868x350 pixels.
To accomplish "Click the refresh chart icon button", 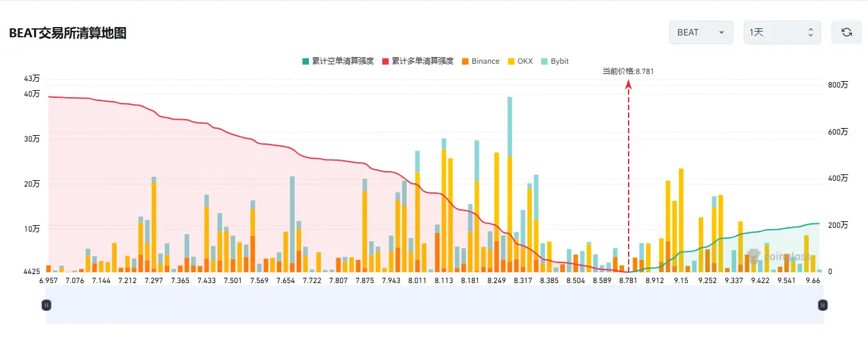I will 847,32.
